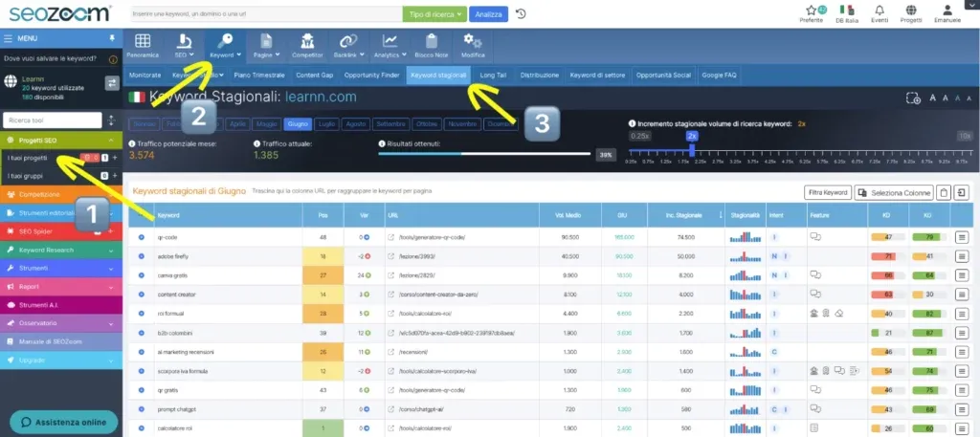Open the SEO toolbar menu
The image size is (980, 437).
pyautogui.click(x=184, y=46)
